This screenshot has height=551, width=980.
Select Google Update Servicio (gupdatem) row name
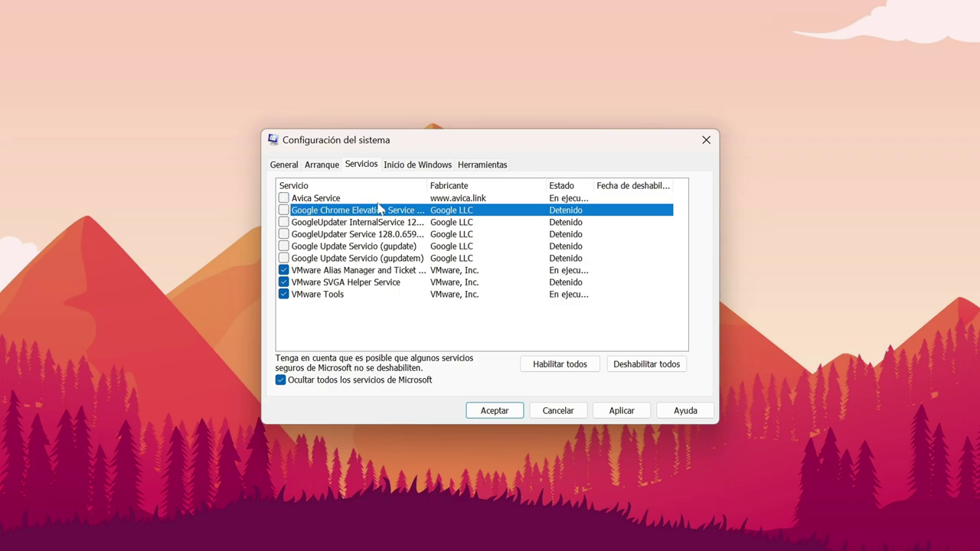358,258
